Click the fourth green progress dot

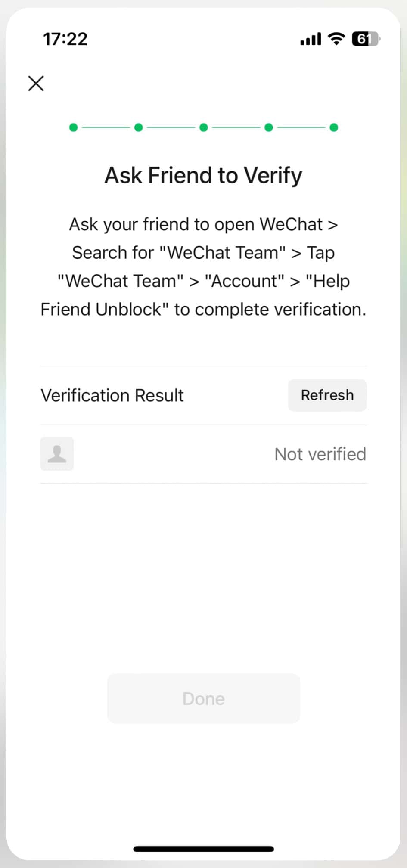click(x=269, y=127)
